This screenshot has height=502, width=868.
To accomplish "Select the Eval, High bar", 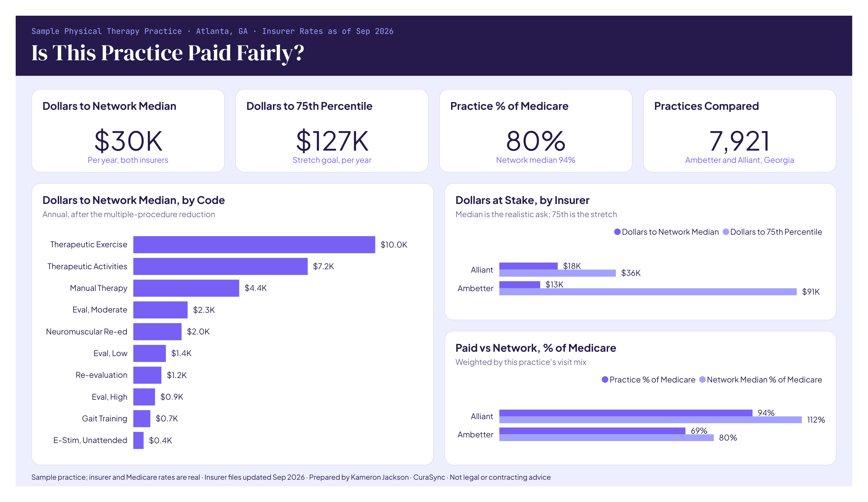I will (x=144, y=397).
